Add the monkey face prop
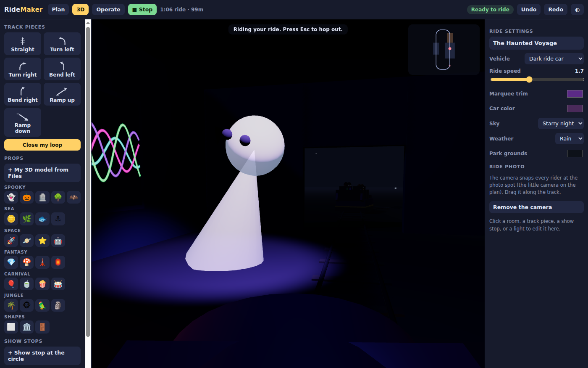 pyautogui.click(x=27, y=305)
